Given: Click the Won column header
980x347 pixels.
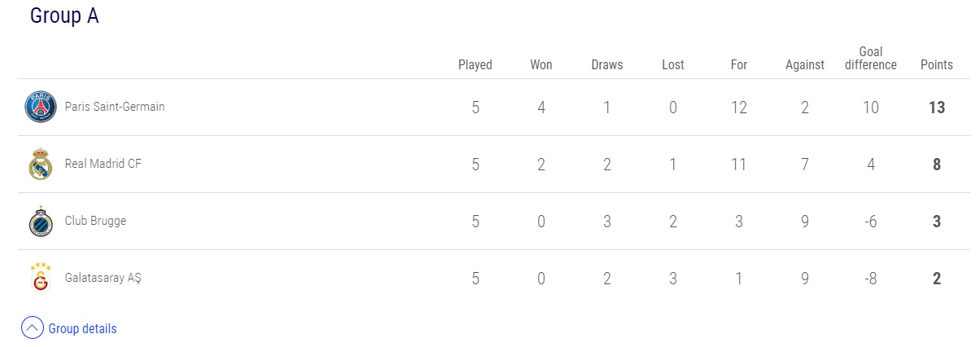Looking at the screenshot, I should [541, 64].
